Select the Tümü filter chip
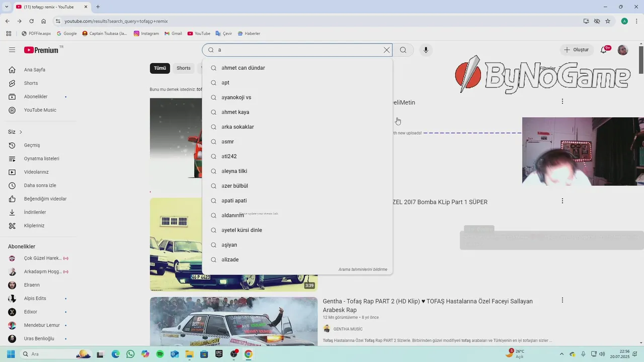This screenshot has height=362, width=644. click(x=160, y=68)
